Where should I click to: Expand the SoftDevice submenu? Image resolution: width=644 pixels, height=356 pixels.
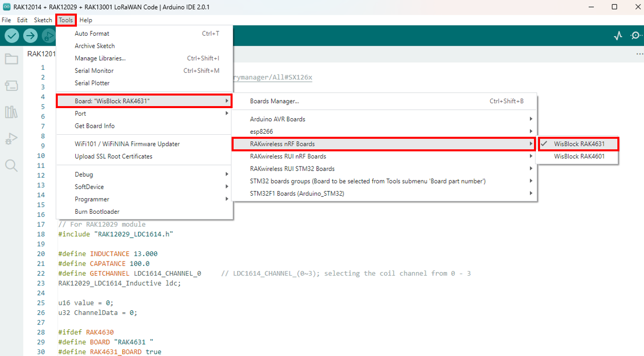point(144,187)
